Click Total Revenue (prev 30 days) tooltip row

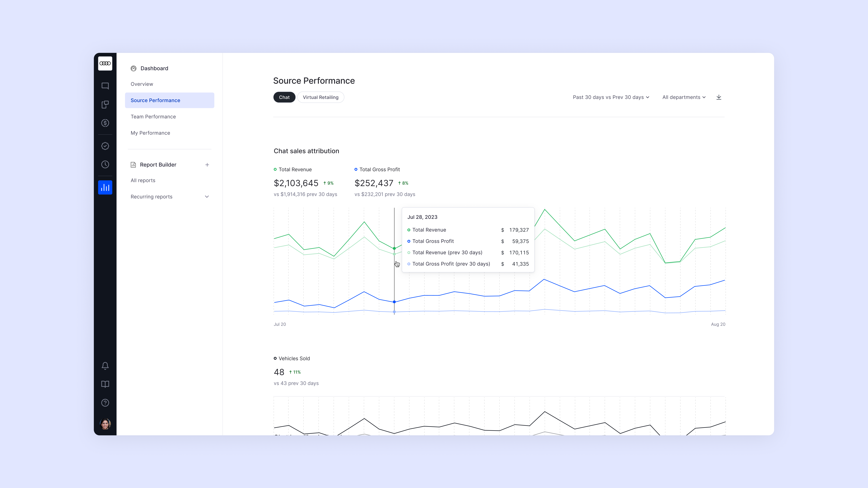pos(468,253)
